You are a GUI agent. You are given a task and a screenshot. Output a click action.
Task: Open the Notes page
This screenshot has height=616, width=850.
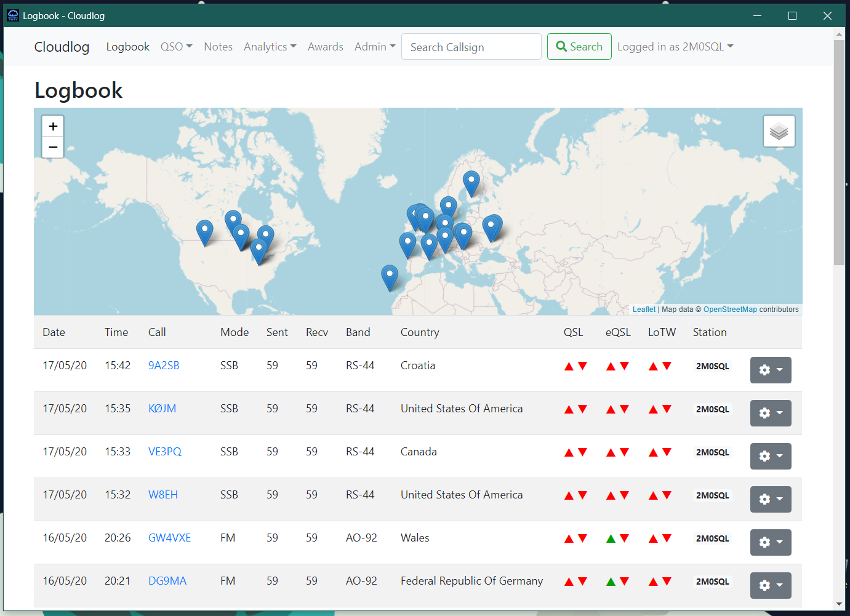coord(219,47)
